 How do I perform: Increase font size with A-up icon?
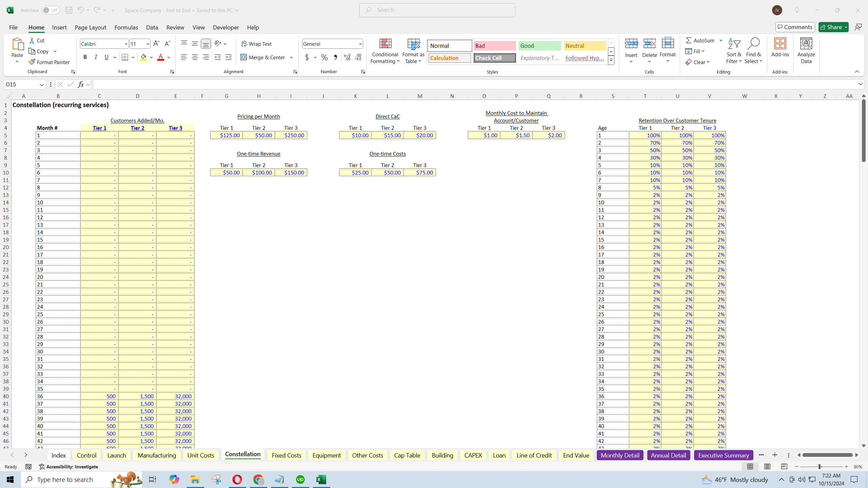coord(156,44)
